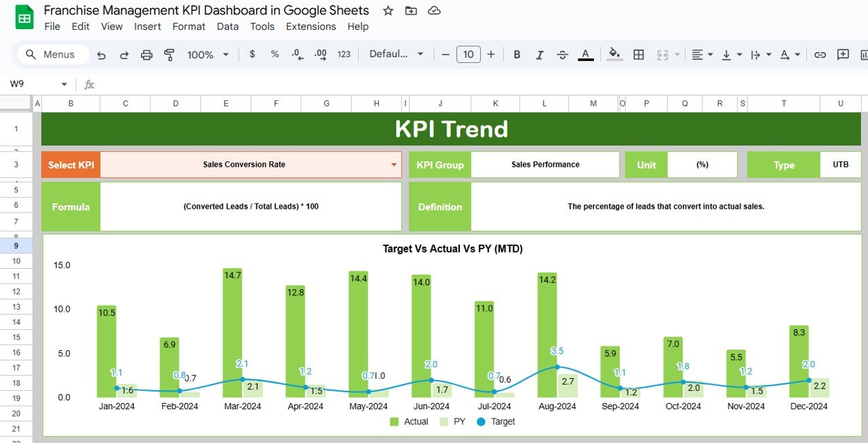Decrease decimal places
Viewport: 868px width, 443px height.
pyautogui.click(x=297, y=54)
